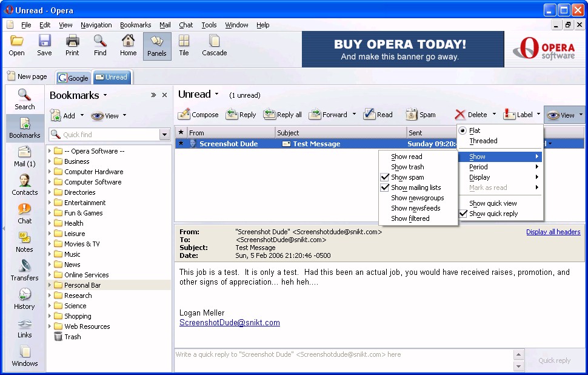Open the Notes panel
This screenshot has height=375, width=588.
[24, 242]
